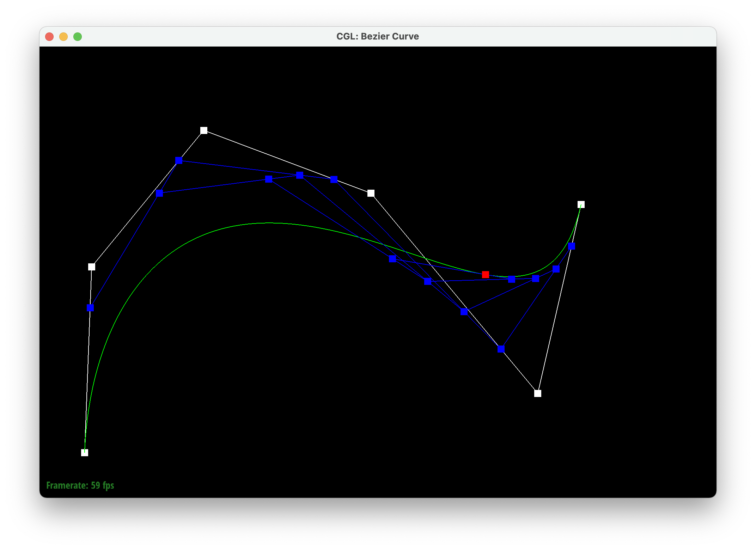Click the 'CGL: Bezier Curve' window title

[378, 36]
